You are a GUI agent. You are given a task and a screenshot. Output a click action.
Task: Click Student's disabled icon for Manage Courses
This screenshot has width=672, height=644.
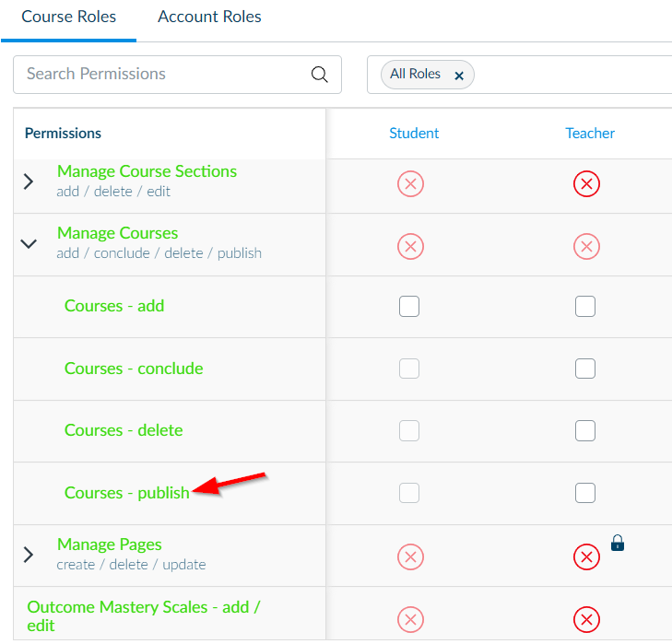410,246
